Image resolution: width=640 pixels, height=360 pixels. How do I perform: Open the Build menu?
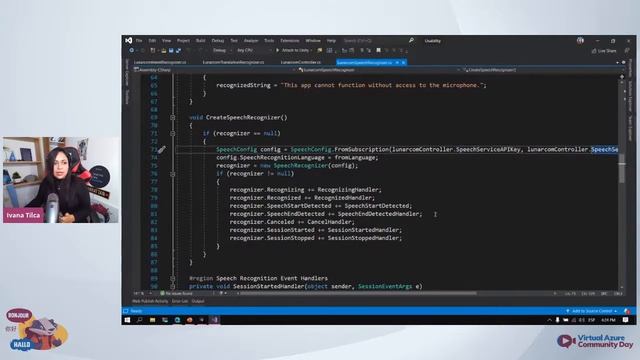click(200, 41)
